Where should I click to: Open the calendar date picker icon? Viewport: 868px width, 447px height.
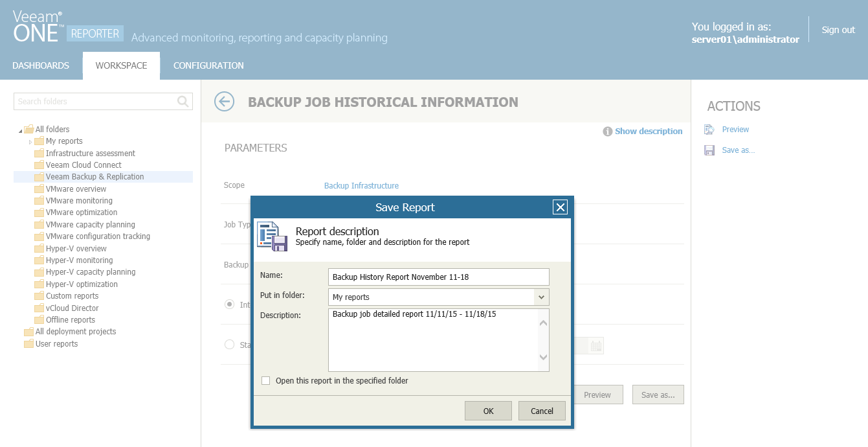pyautogui.click(x=596, y=345)
